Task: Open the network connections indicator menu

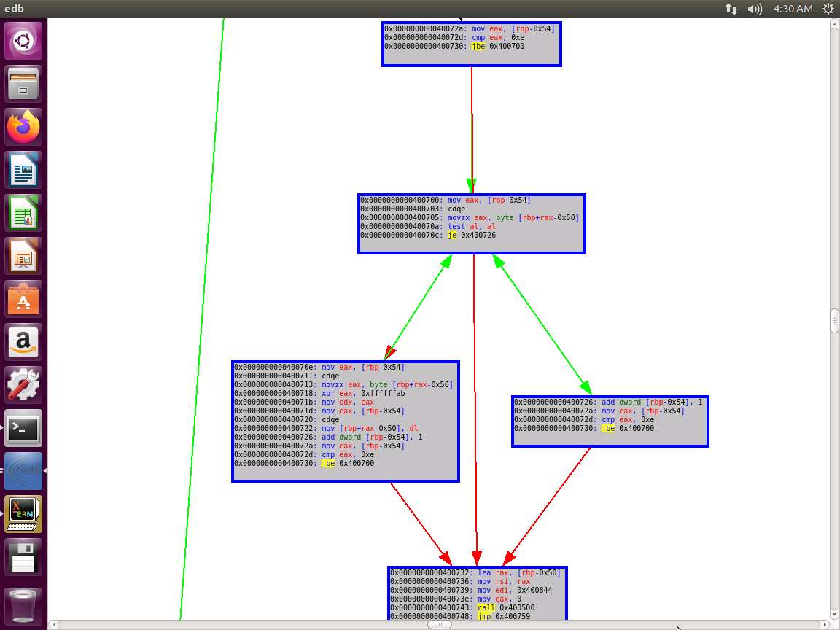Action: 731,9
